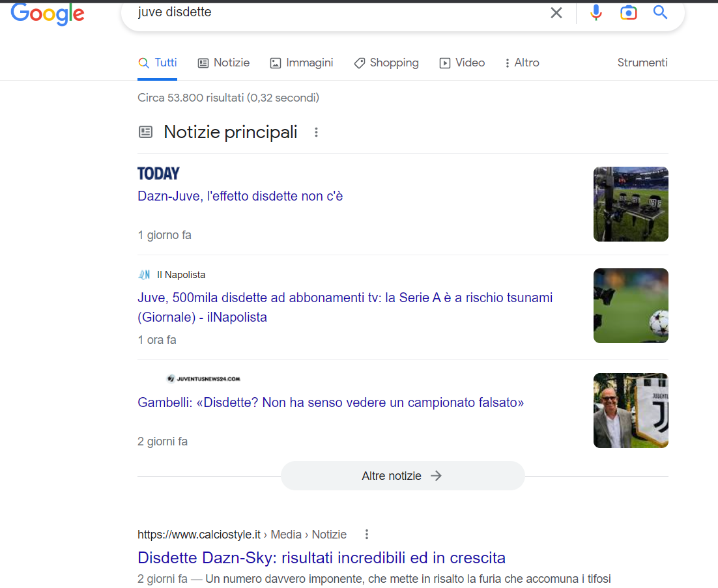Click the calciostyle.it URL breadcrumb
Viewport: 718px width, 588px height.
242,535
